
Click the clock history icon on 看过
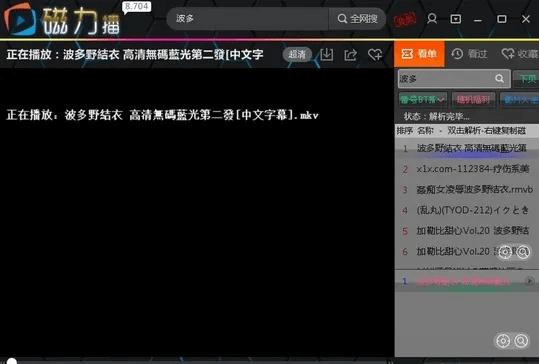click(457, 54)
